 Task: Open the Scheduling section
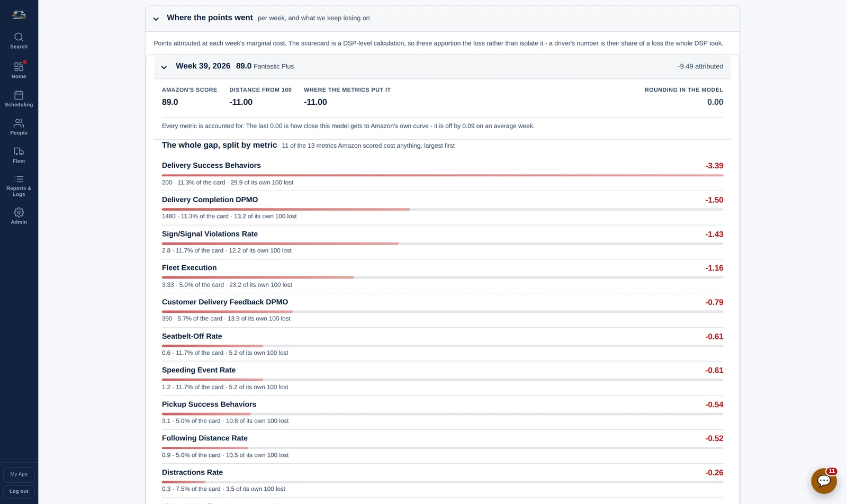[x=19, y=99]
